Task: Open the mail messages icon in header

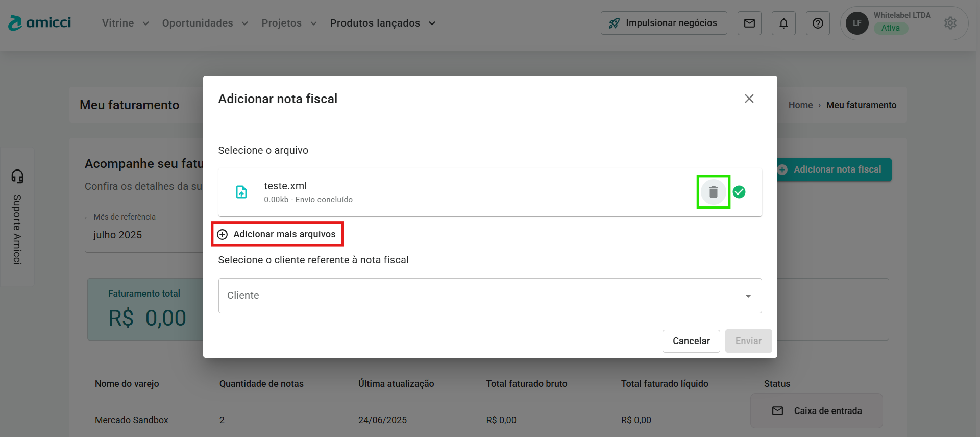Action: click(x=749, y=23)
